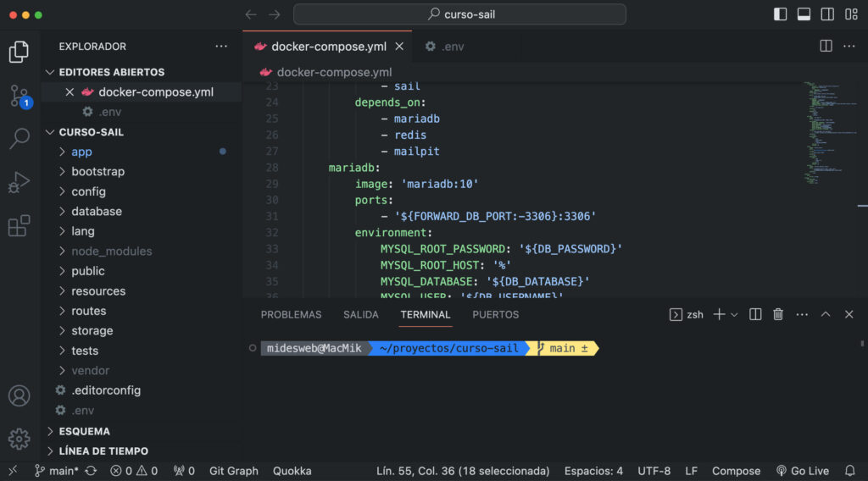Open Run and Debug view
The width and height of the screenshot is (868, 481).
pyautogui.click(x=19, y=182)
